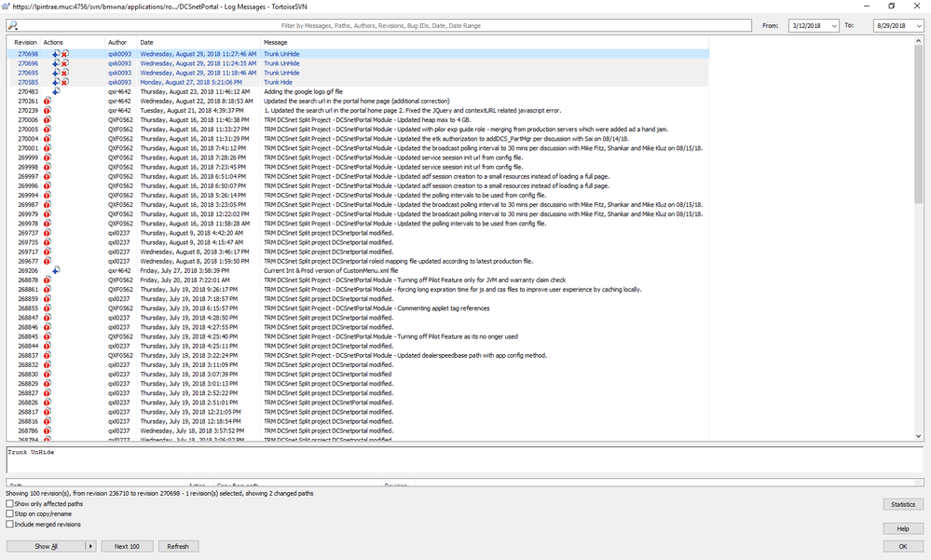Screen dimensions: 931x560
Task: Click the added-file icon in revision 270695 row
Action: pyautogui.click(x=56, y=73)
